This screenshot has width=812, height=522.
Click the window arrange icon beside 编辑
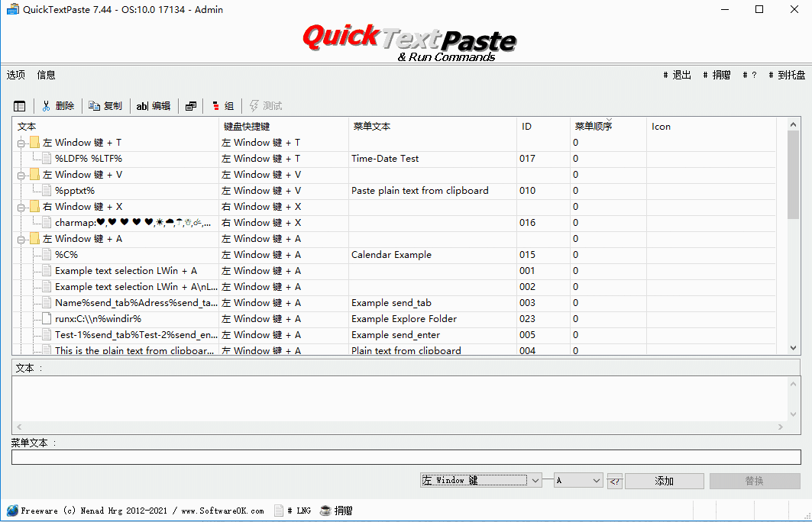tap(190, 105)
